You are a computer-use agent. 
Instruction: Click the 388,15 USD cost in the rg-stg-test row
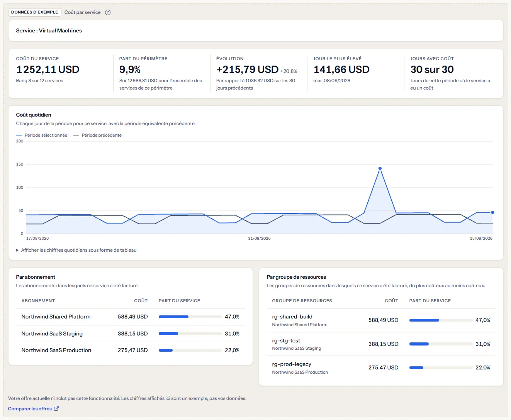pos(383,344)
